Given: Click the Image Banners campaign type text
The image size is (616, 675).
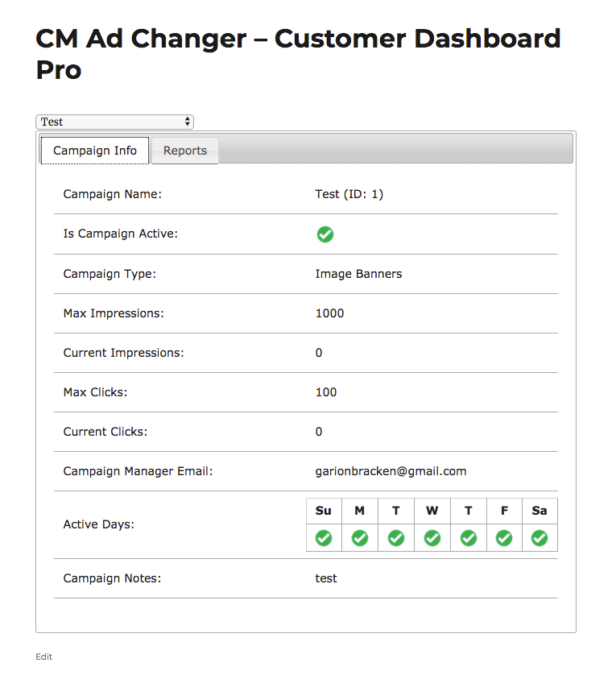Looking at the screenshot, I should (358, 274).
